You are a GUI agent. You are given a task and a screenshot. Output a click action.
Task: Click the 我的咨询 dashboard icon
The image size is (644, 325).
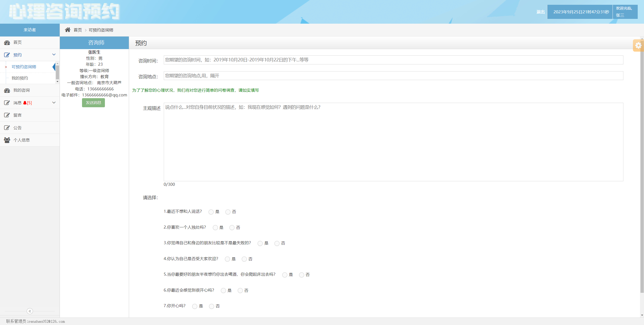pos(7,90)
